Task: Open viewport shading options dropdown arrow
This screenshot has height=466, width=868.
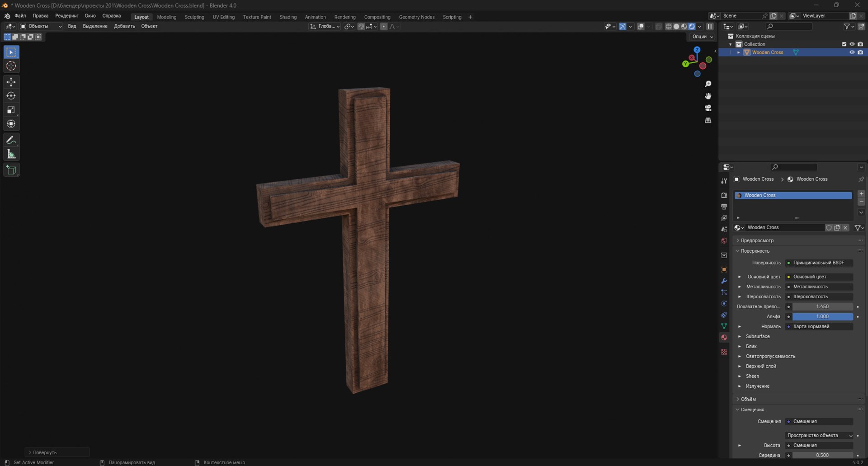Action: (x=699, y=27)
